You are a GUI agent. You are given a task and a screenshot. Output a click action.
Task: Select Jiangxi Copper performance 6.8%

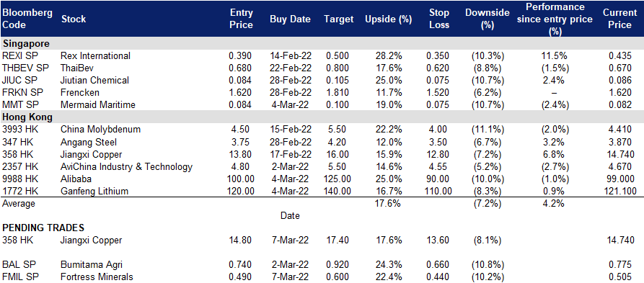[555, 154]
